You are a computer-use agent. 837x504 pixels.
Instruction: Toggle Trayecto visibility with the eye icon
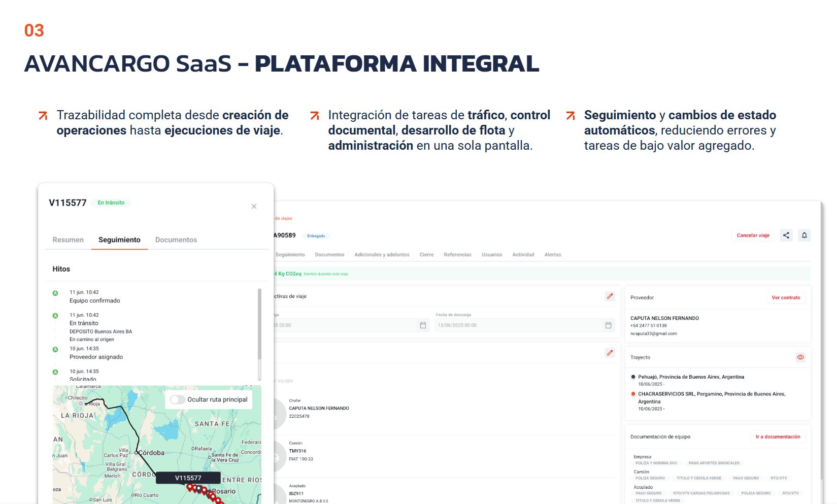[800, 357]
